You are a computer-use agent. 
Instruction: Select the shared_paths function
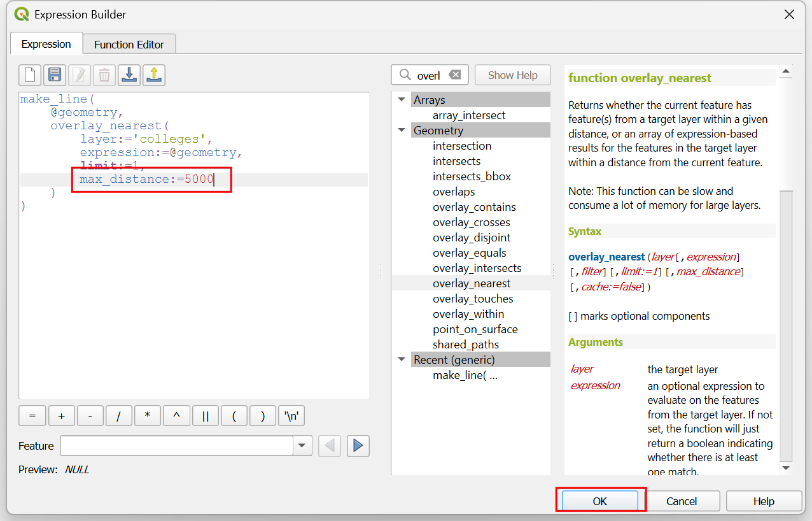466,345
